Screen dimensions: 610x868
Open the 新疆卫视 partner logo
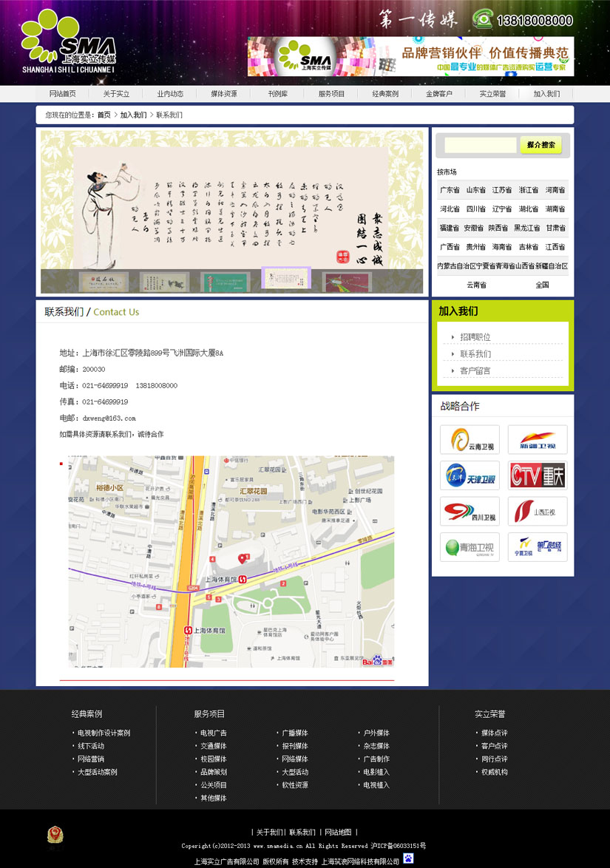coord(538,439)
